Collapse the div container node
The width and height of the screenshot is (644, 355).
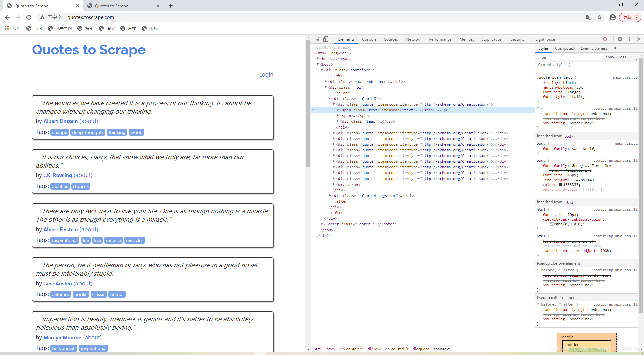coord(322,70)
